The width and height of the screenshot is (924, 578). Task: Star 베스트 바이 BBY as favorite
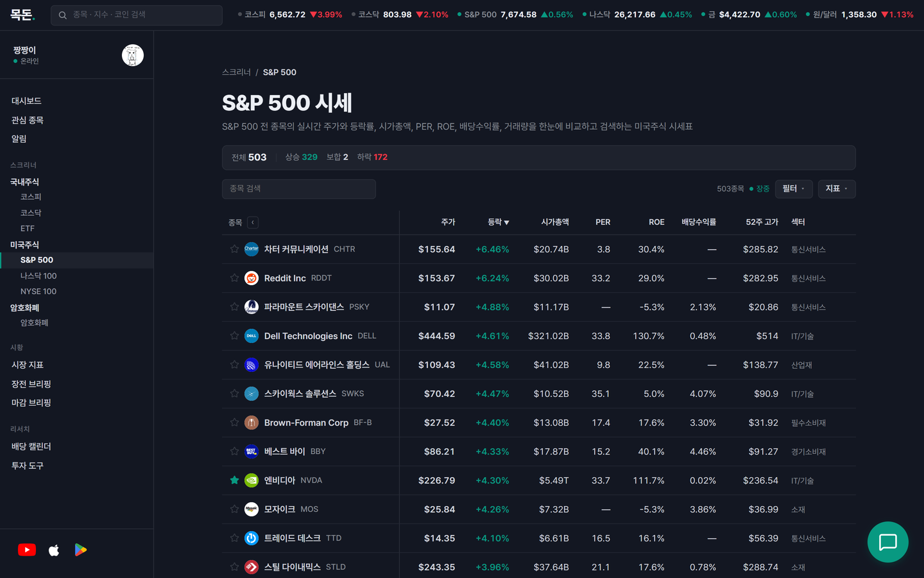pyautogui.click(x=234, y=451)
